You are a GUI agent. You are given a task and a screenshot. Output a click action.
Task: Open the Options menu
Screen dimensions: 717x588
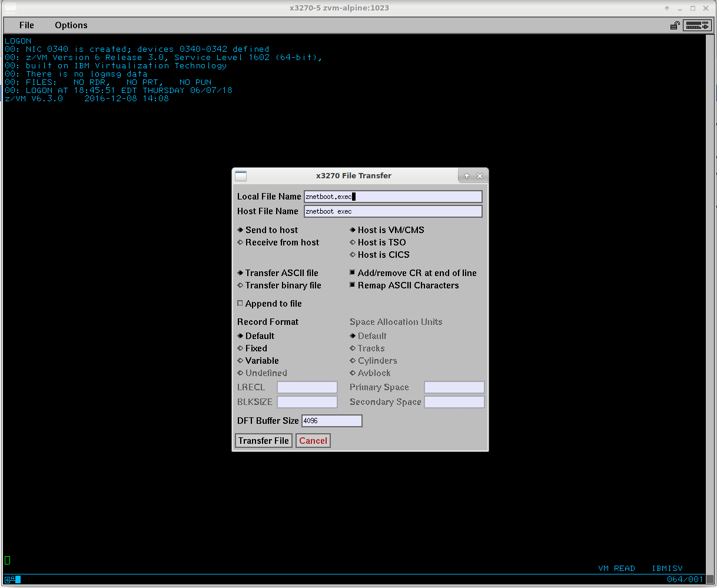(x=71, y=25)
